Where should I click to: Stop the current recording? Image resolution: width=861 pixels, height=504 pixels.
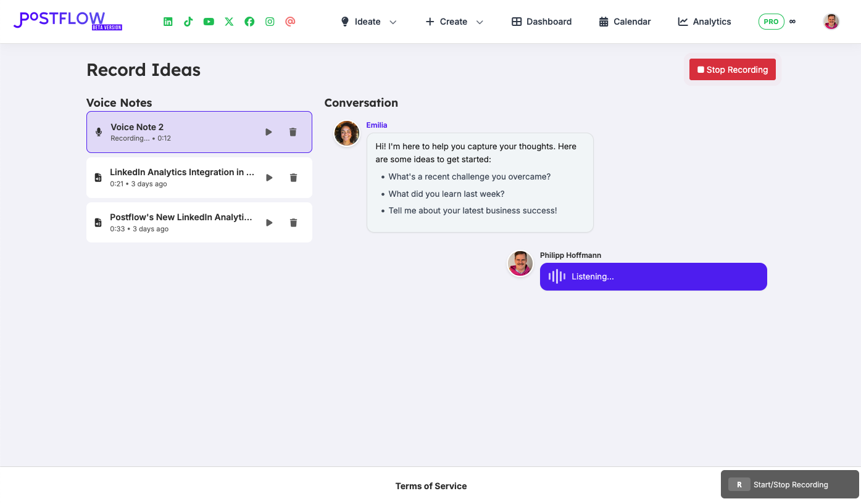(732, 69)
